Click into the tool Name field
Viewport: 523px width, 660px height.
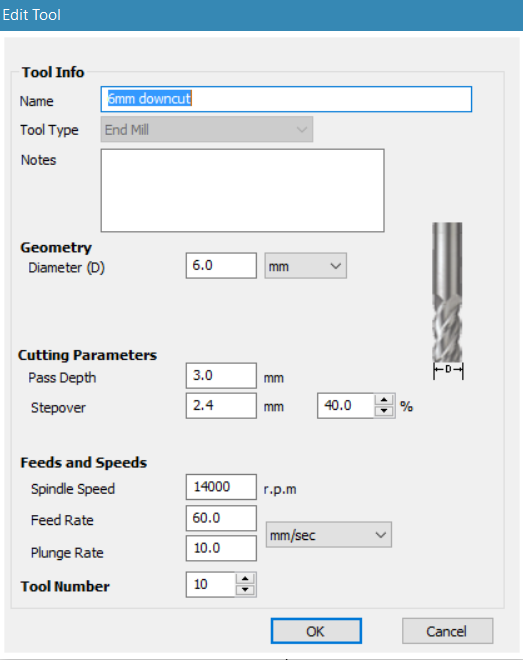point(286,99)
